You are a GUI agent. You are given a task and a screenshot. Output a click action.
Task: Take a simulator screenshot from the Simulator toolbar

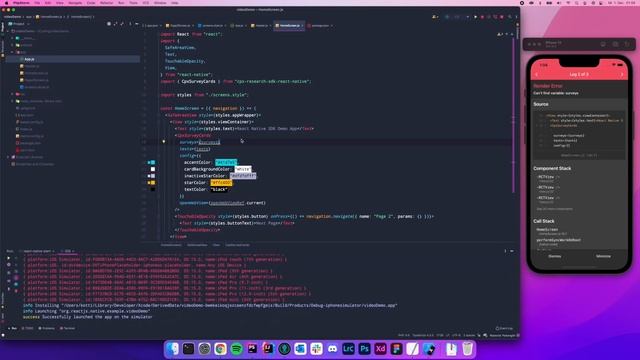pyautogui.click(x=615, y=44)
